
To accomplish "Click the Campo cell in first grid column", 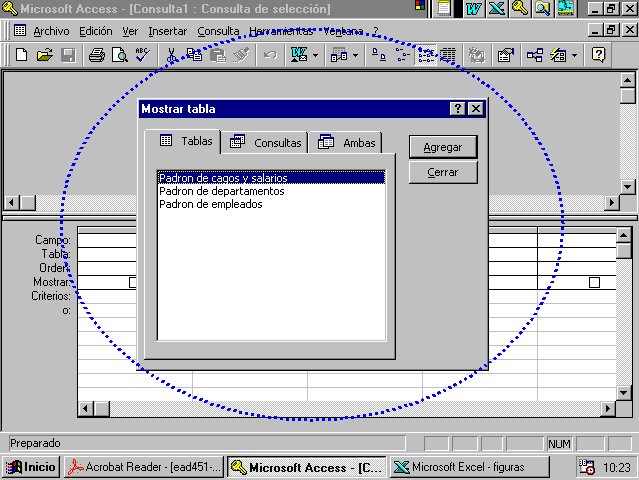I will pyautogui.click(x=107, y=240).
